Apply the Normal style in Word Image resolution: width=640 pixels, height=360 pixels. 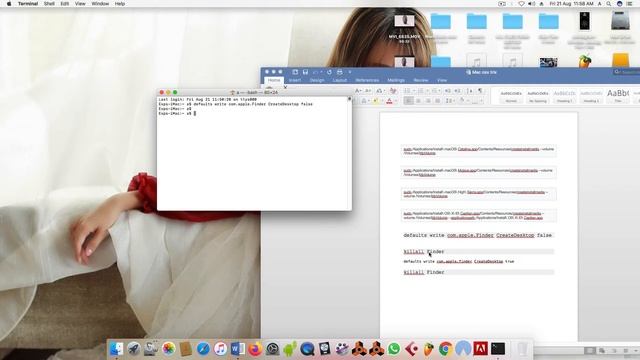(511, 96)
